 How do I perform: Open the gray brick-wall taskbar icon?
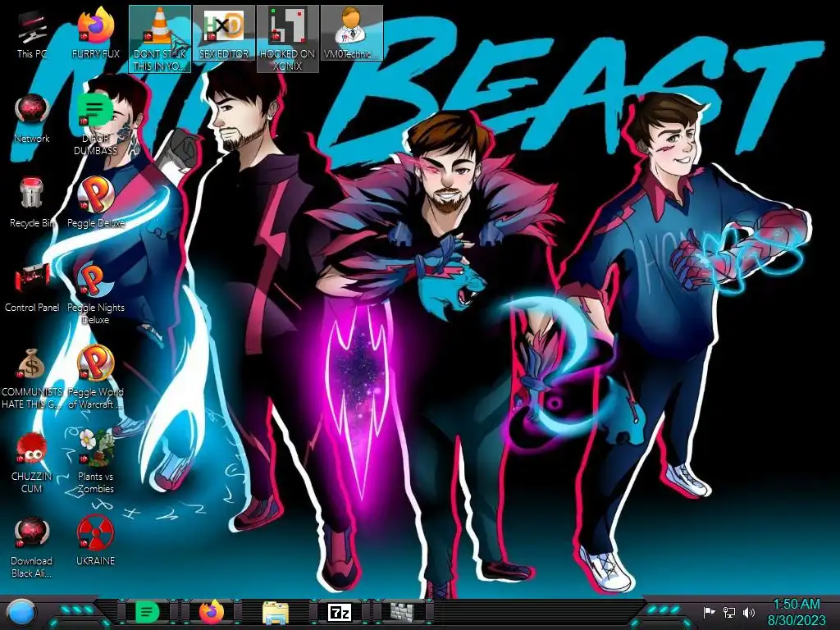tap(403, 612)
